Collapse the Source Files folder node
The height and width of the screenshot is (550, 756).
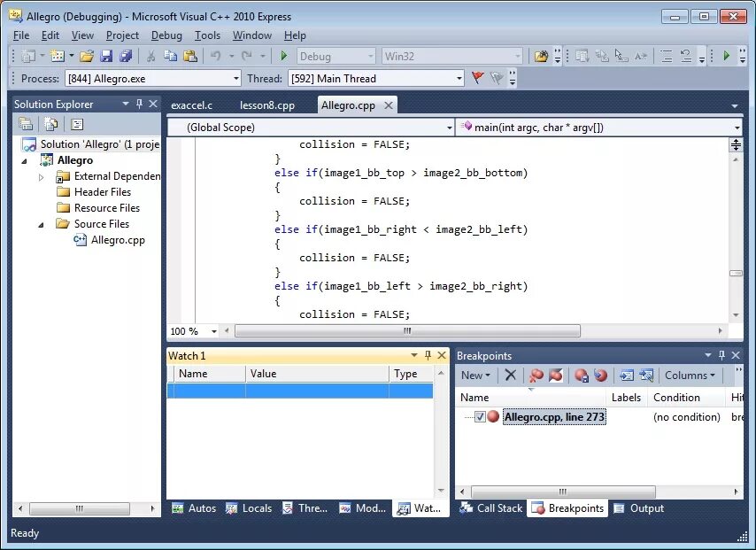(42, 224)
